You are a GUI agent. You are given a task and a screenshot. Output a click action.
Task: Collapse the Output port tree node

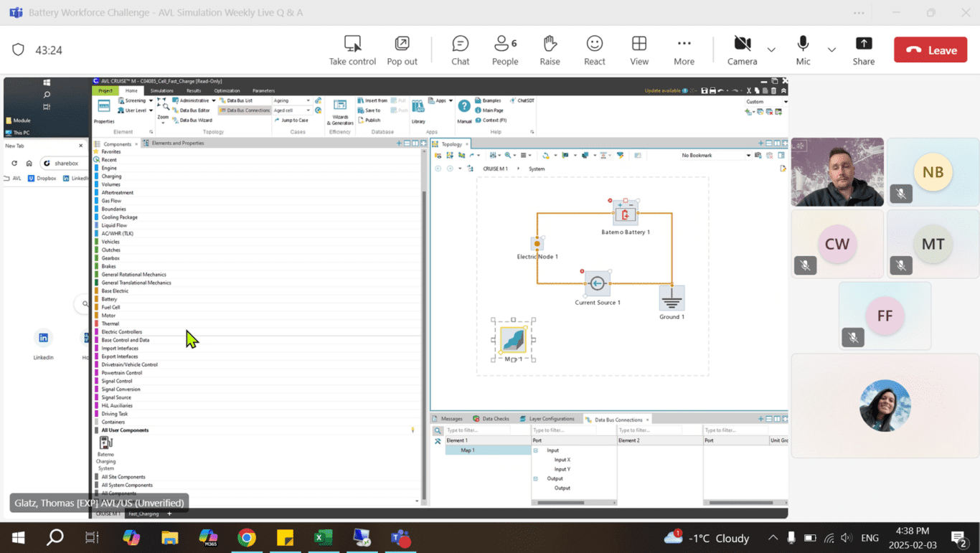point(535,478)
